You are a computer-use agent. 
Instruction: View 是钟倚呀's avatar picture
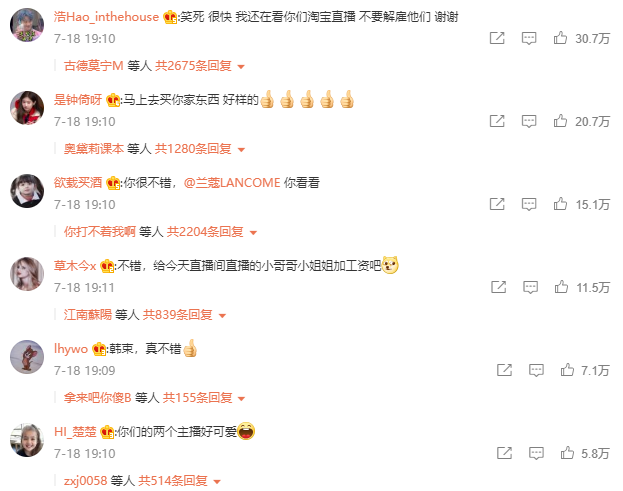coord(27,108)
